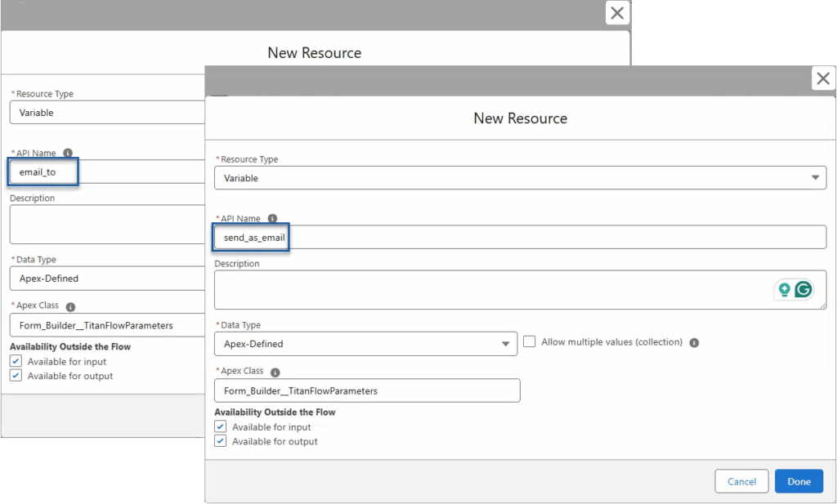Click the API Name info icon behind email_to
Image resolution: width=837 pixels, height=504 pixels.
(66, 153)
